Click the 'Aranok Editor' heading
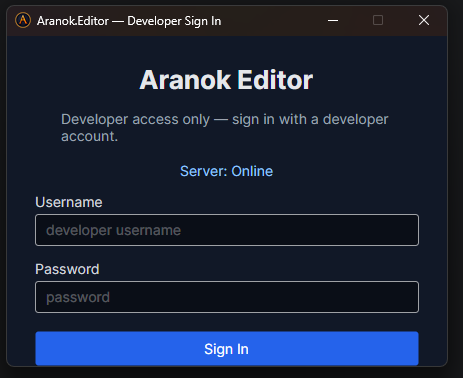 coord(226,80)
